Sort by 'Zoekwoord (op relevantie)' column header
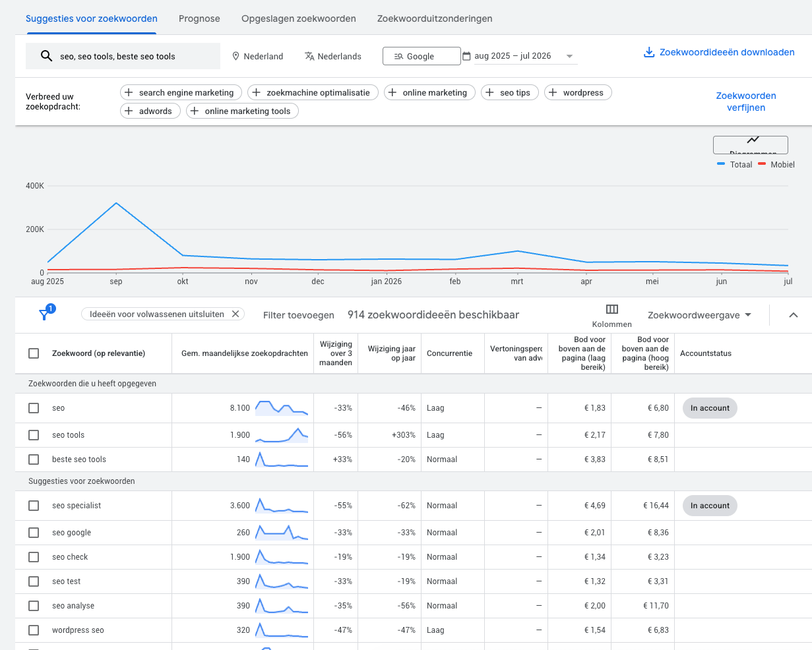The image size is (812, 650). click(98, 353)
